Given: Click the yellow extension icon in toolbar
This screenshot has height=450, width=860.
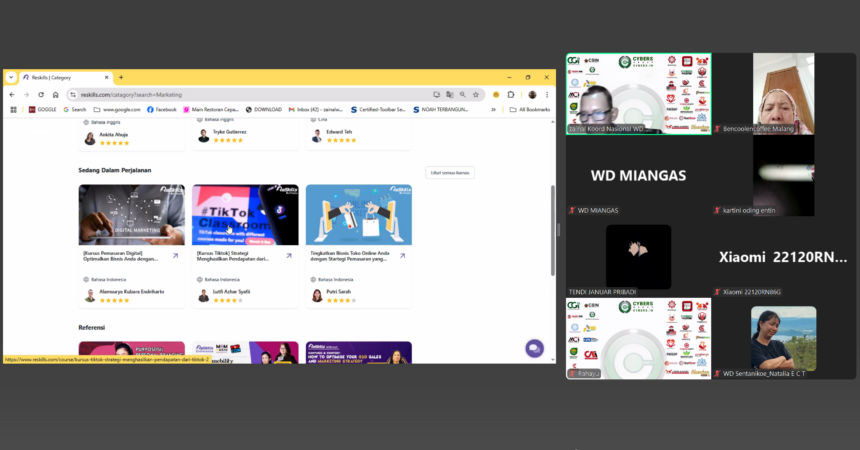Looking at the screenshot, I should click(x=496, y=94).
